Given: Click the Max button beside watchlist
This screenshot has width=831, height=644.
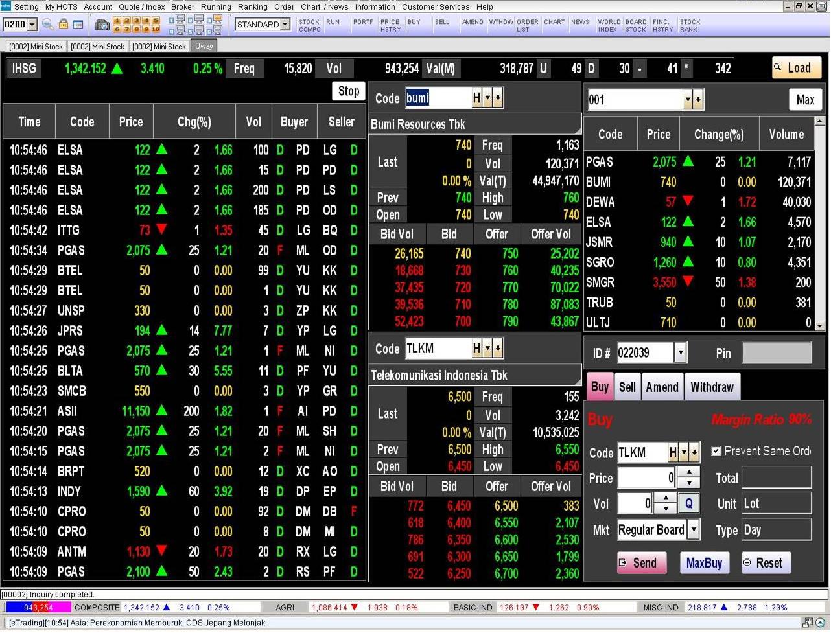Looking at the screenshot, I should click(x=805, y=100).
